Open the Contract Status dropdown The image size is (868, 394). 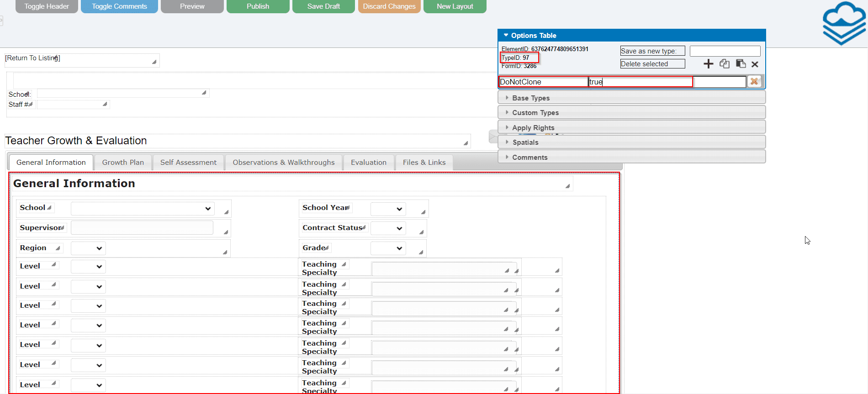tap(388, 228)
